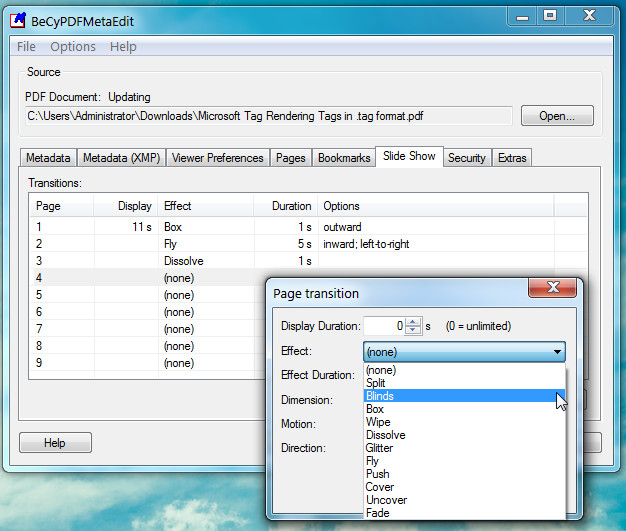Open the File menu
The image size is (626, 531).
click(x=26, y=47)
